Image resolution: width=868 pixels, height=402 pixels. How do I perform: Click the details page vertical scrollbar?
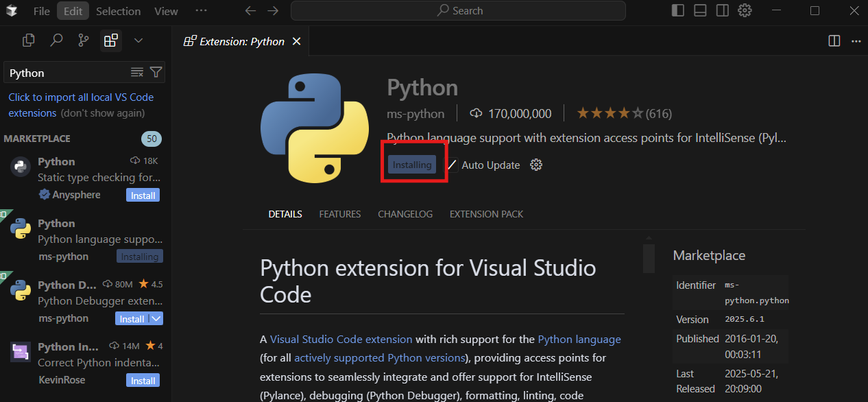[649, 257]
